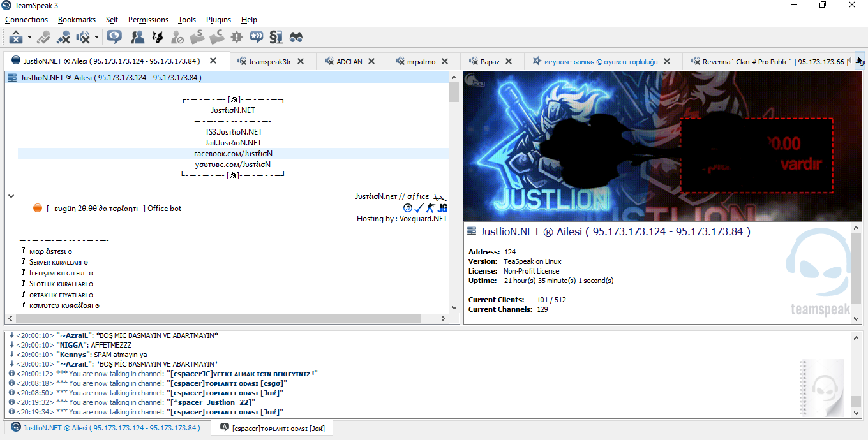Click the blue music note channel icon

(x=408, y=208)
